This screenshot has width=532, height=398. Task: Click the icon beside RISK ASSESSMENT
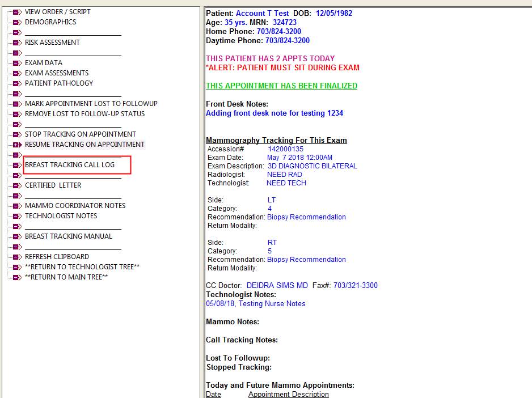click(18, 43)
